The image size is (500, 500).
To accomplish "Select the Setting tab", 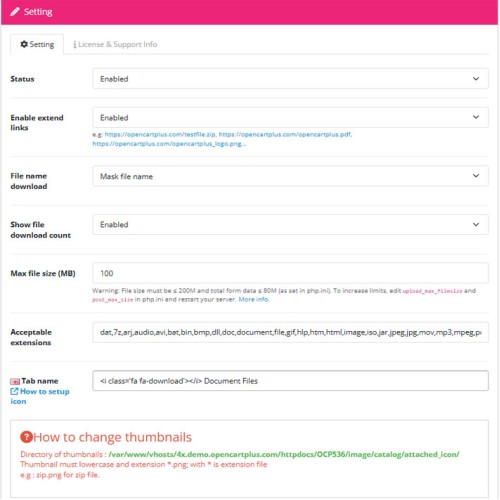I will (x=37, y=44).
